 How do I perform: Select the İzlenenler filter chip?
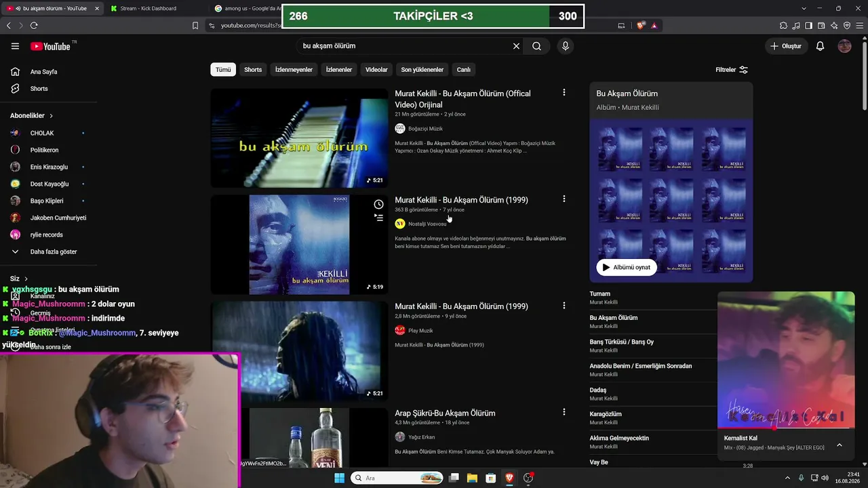tap(339, 70)
